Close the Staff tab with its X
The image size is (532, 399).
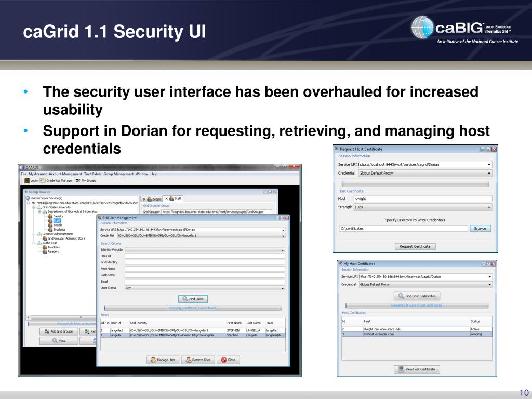point(166,199)
